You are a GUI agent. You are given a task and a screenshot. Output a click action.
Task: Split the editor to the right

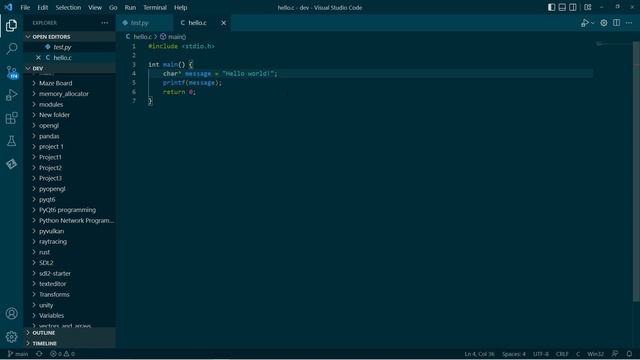pos(616,23)
